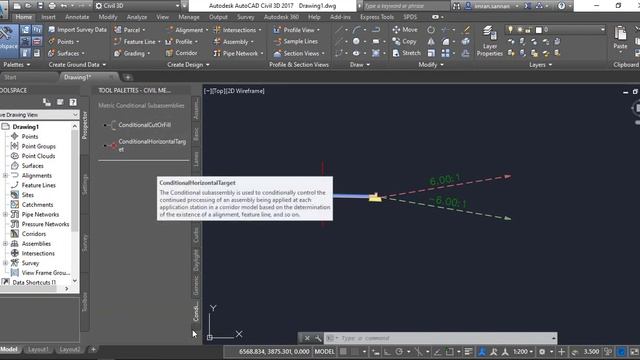Click the Rotate tool icon

coord(431,30)
